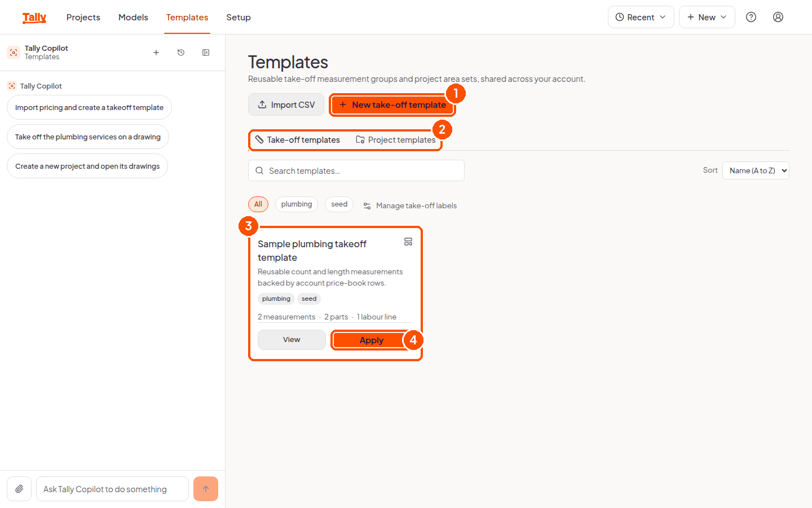Viewport: 812px width, 508px height.
Task: View the Sample plumbing takeoff template
Action: (x=292, y=340)
